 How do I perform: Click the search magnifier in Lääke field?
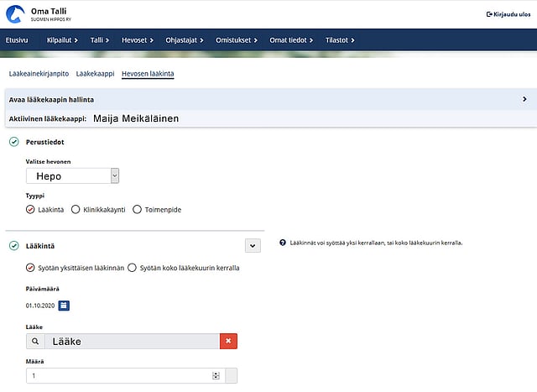click(x=35, y=342)
